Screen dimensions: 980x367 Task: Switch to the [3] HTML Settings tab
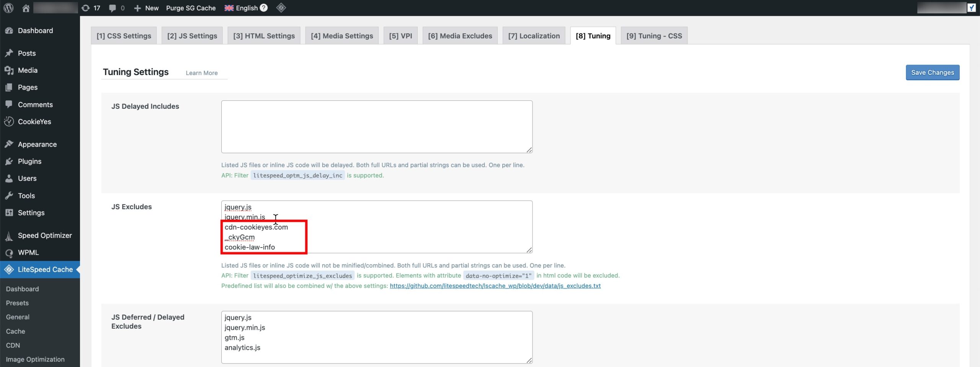point(264,36)
